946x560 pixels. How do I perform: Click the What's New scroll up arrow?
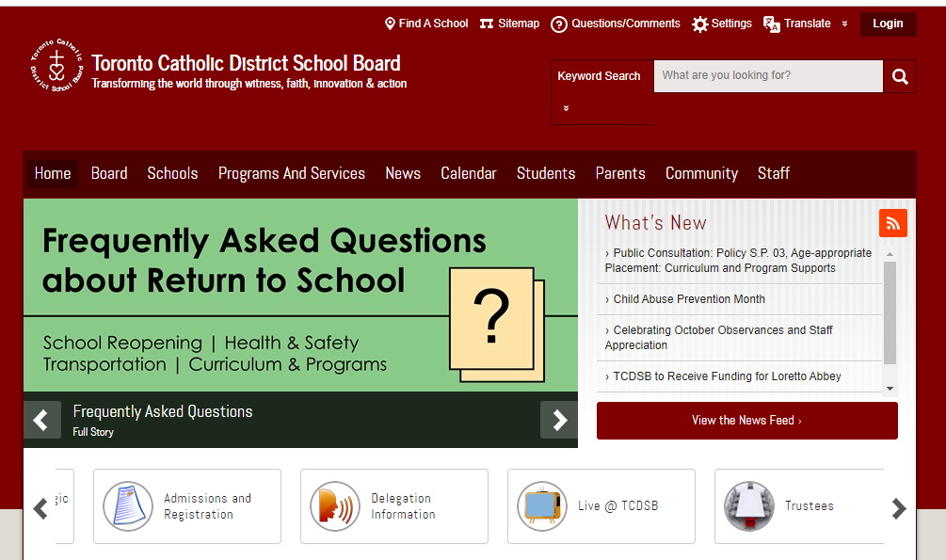tap(890, 255)
